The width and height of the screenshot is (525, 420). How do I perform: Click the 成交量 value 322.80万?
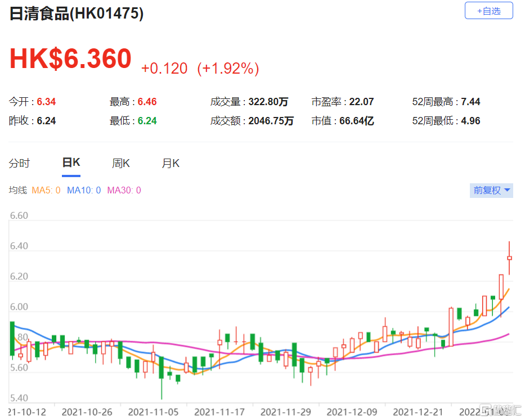268,102
